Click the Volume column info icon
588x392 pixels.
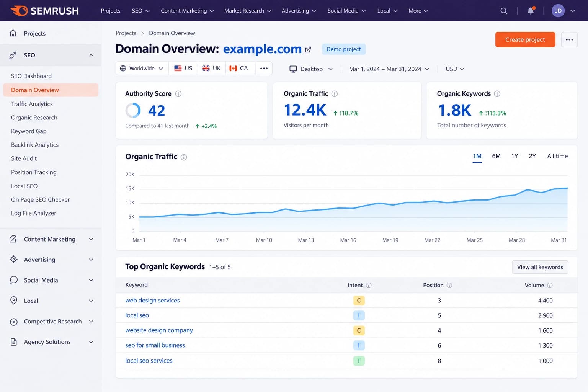click(550, 285)
